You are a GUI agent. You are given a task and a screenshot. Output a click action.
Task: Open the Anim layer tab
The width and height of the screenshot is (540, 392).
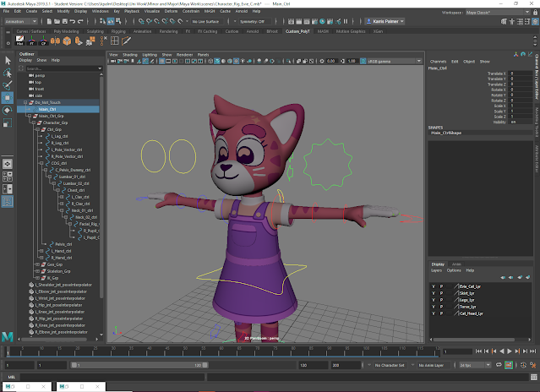pos(456,264)
